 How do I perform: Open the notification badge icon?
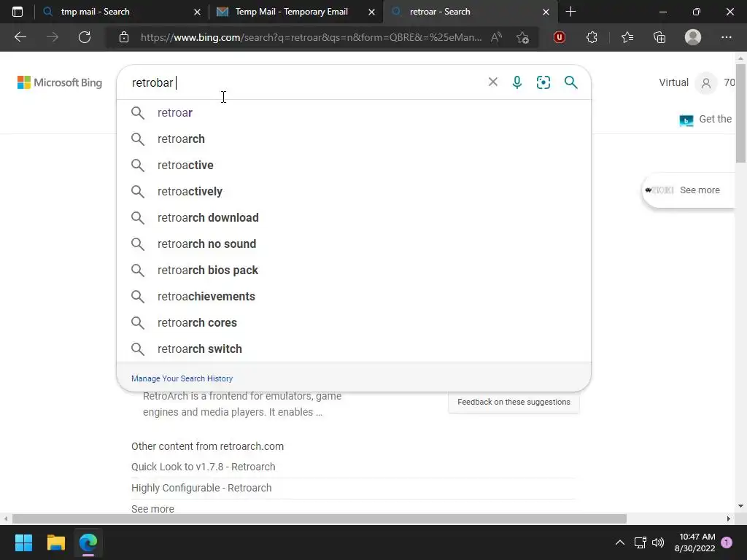point(727,542)
